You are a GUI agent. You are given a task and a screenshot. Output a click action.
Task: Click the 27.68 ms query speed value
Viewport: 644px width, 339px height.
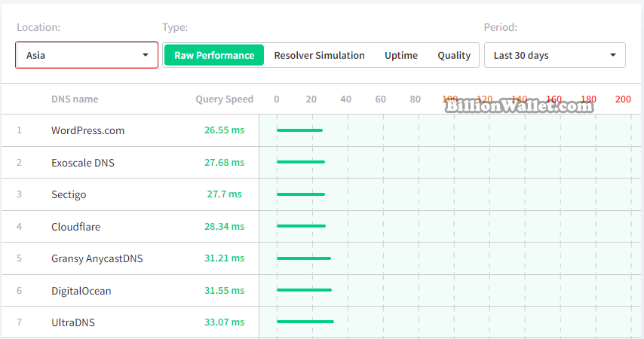(x=224, y=163)
